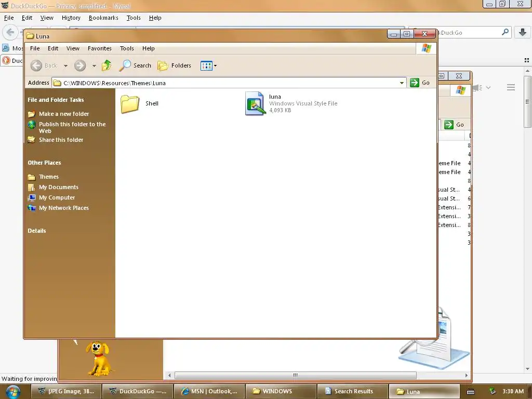Switch to DuckDuckGo taskbar button
Screen dimensions: 532x399
click(138, 391)
